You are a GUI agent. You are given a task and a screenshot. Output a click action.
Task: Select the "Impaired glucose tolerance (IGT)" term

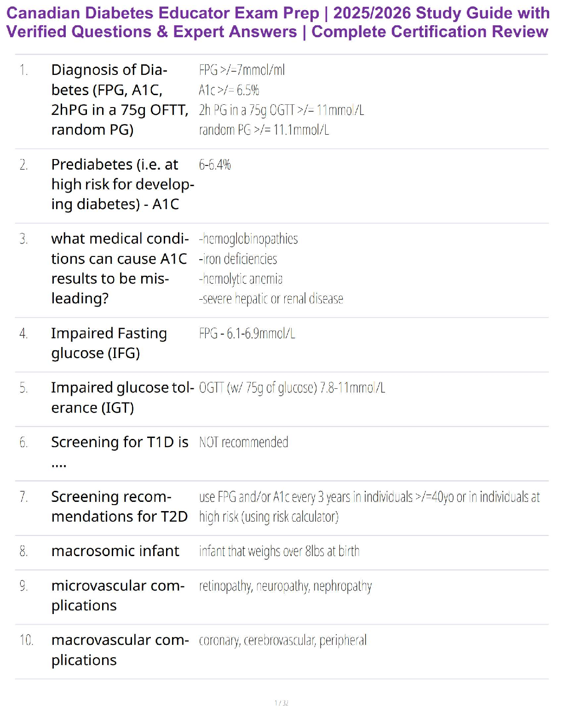tap(122, 398)
